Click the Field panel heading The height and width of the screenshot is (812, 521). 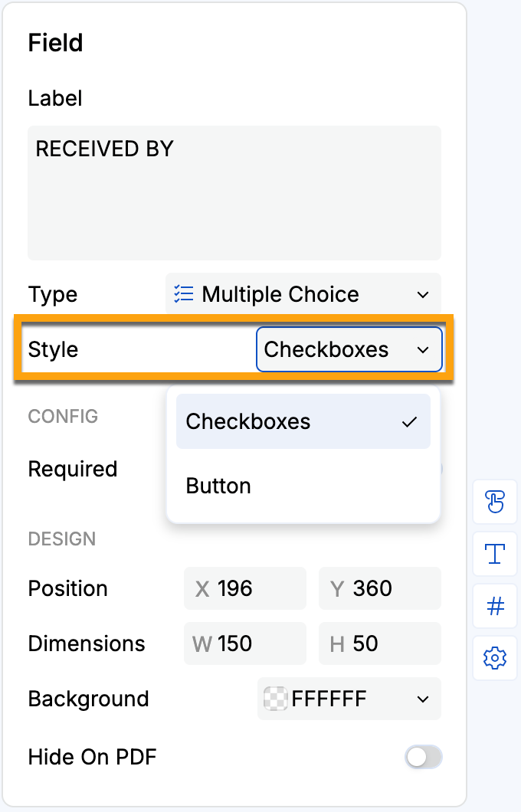point(55,42)
